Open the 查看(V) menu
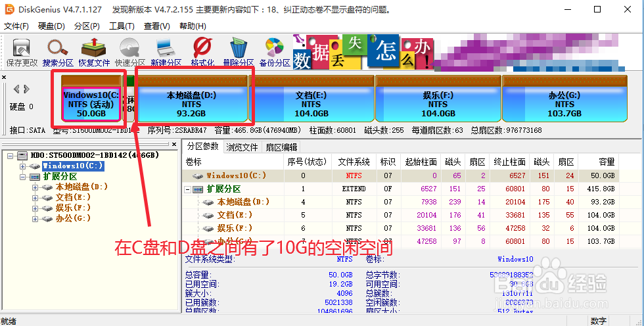Screen dimensions: 644x326 (157, 26)
